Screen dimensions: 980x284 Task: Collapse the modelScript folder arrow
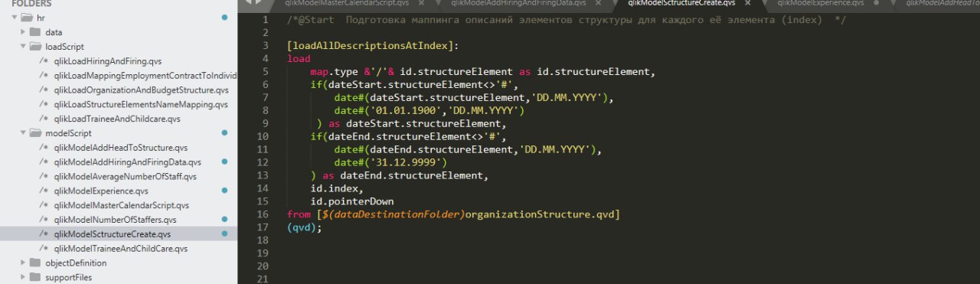tap(23, 133)
